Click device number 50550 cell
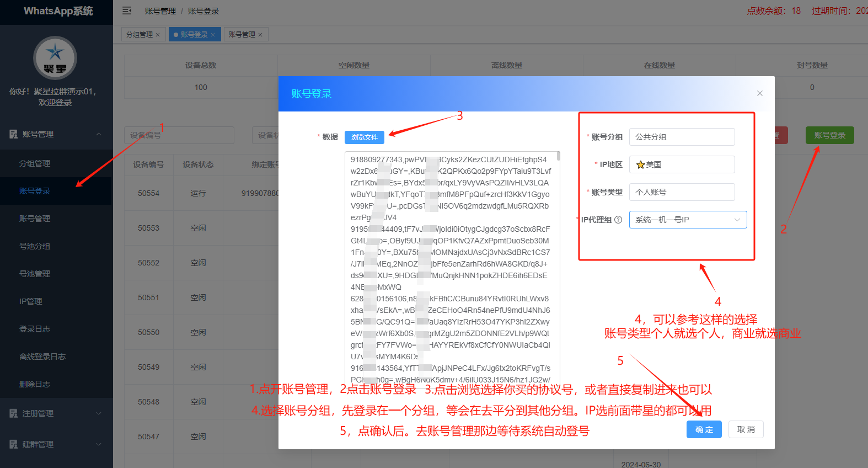868x468 pixels. pyautogui.click(x=149, y=332)
